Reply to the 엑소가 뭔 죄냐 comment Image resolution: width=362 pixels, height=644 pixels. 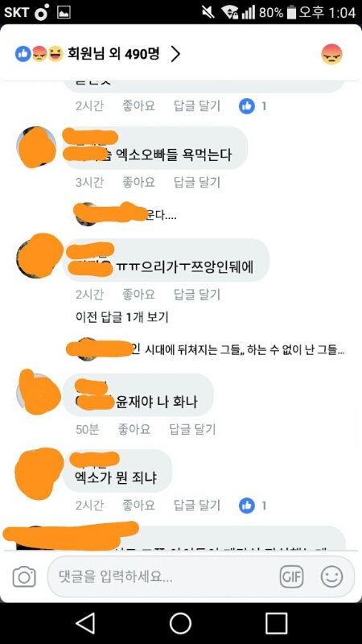click(x=197, y=506)
